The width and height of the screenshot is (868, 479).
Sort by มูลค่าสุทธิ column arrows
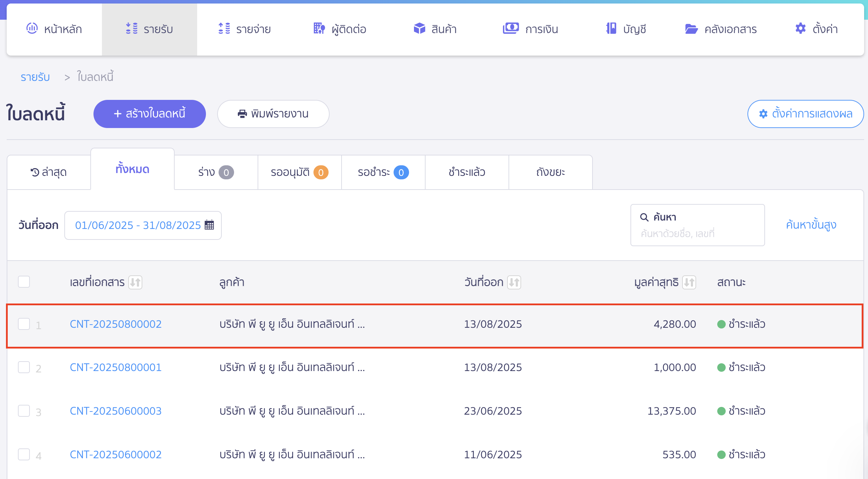pyautogui.click(x=689, y=282)
